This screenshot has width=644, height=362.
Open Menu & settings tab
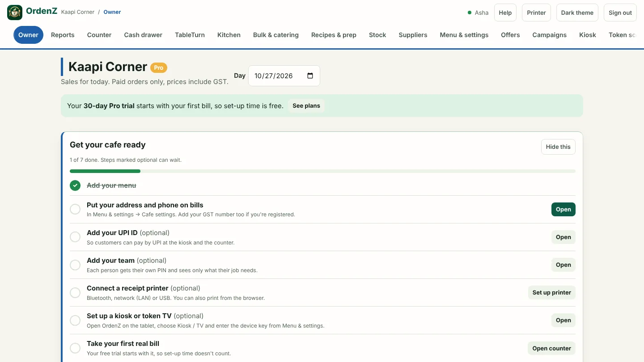464,35
